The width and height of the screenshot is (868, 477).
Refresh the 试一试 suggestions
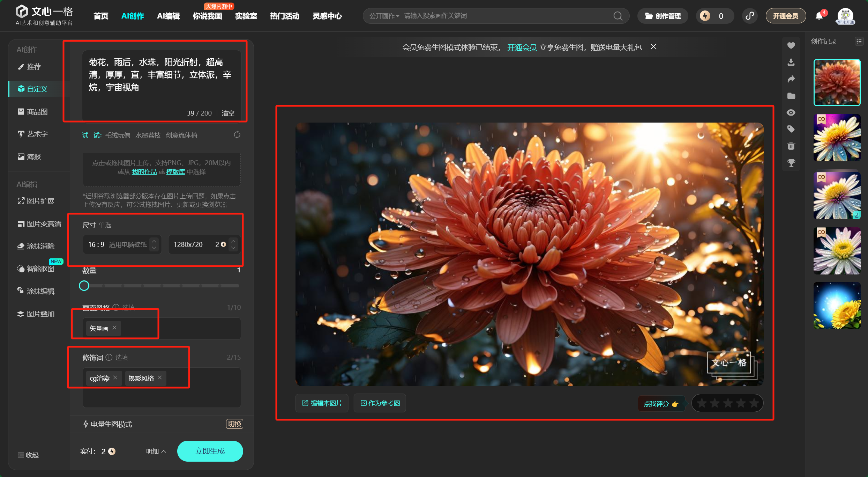237,135
